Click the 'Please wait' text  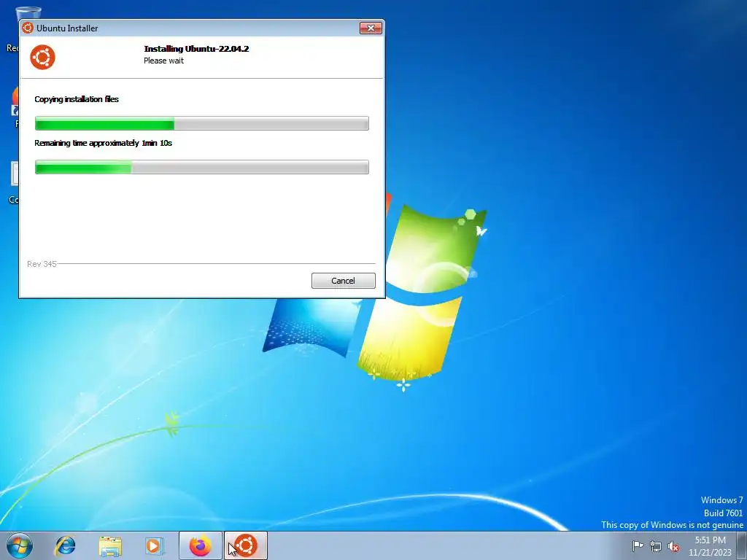point(163,61)
